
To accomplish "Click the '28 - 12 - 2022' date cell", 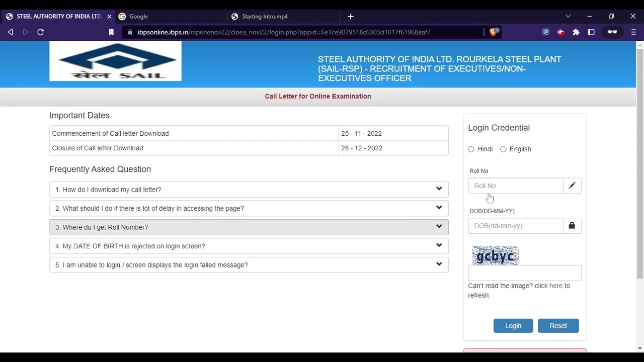I will click(x=393, y=148).
